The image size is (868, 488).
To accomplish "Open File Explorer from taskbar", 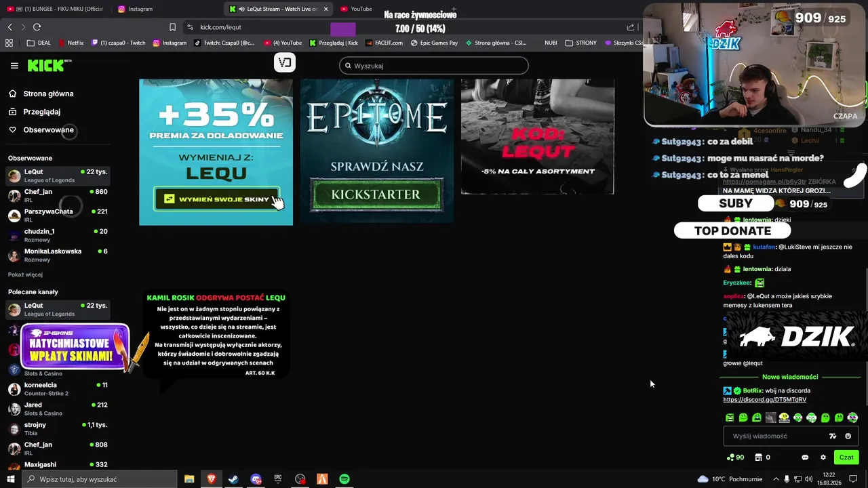I will (x=189, y=479).
